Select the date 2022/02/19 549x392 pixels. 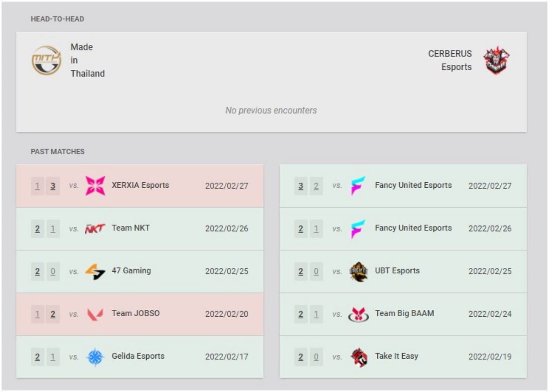pyautogui.click(x=490, y=357)
